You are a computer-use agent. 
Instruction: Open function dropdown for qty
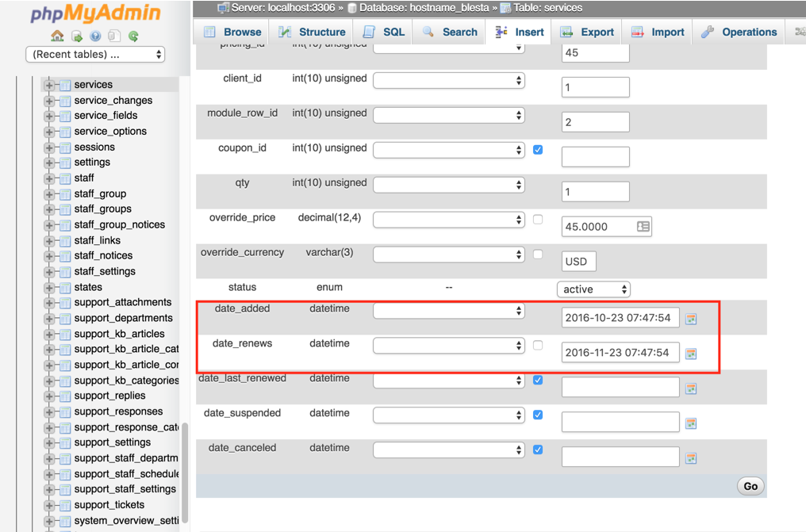click(x=449, y=185)
